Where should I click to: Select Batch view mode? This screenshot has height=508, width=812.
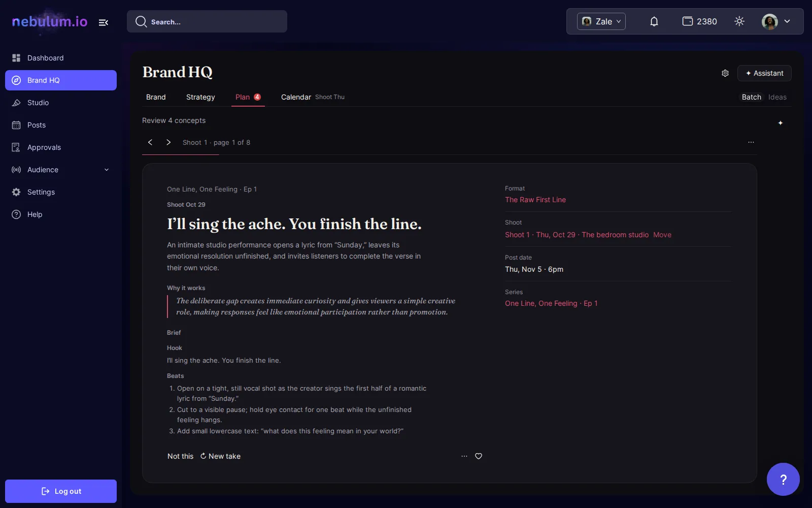coord(752,97)
